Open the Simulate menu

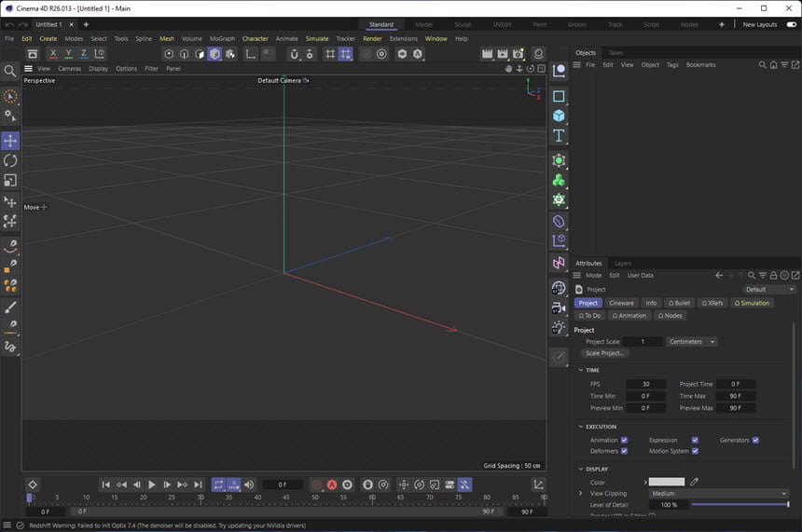[317, 39]
